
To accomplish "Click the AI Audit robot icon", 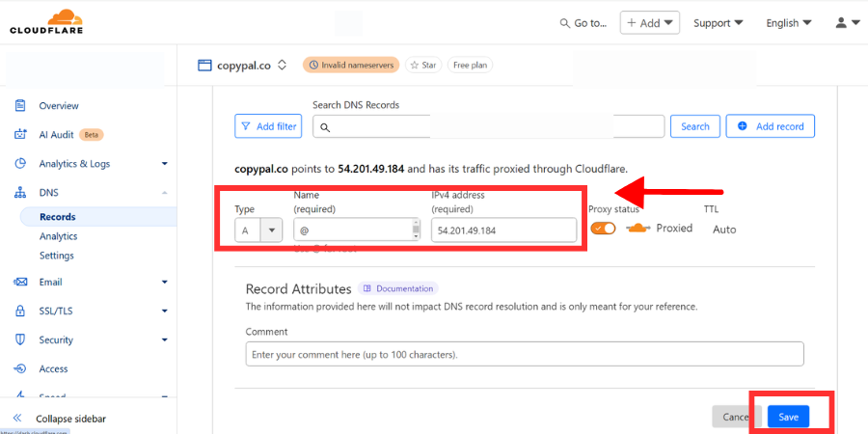I will [20, 134].
